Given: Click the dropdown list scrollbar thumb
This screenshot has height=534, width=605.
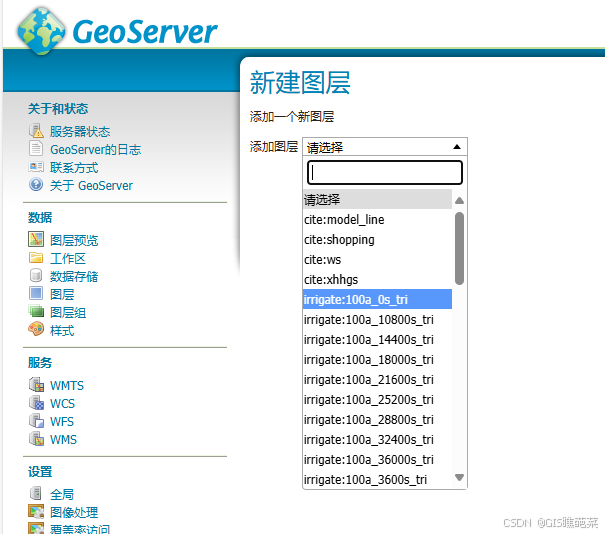Looking at the screenshot, I should (x=459, y=248).
